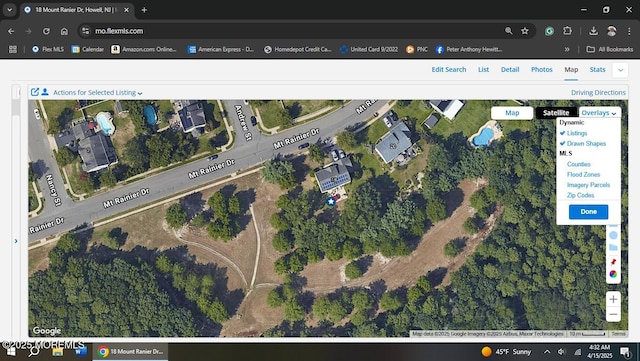Select the Map tab
The image size is (640, 361).
coord(571,69)
